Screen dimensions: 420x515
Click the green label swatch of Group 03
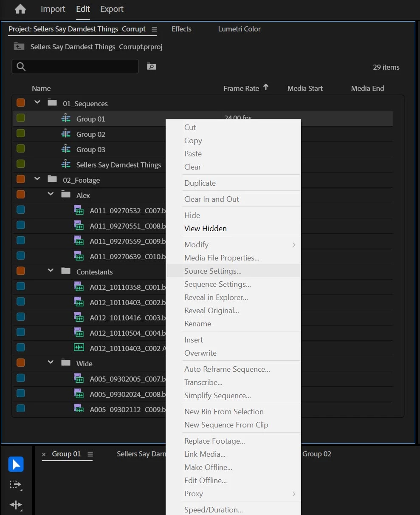click(x=20, y=149)
